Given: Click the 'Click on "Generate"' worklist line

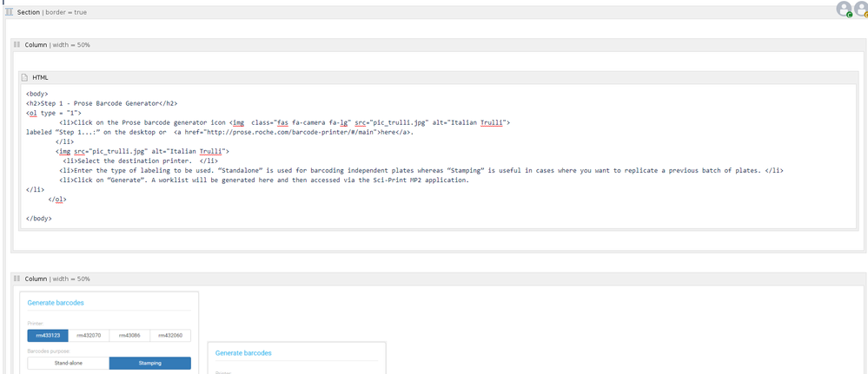Looking at the screenshot, I should pyautogui.click(x=264, y=180).
